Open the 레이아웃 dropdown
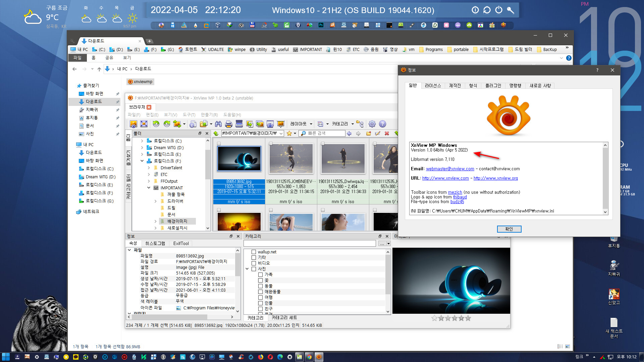Screen dimensions: 644x362 (301, 124)
